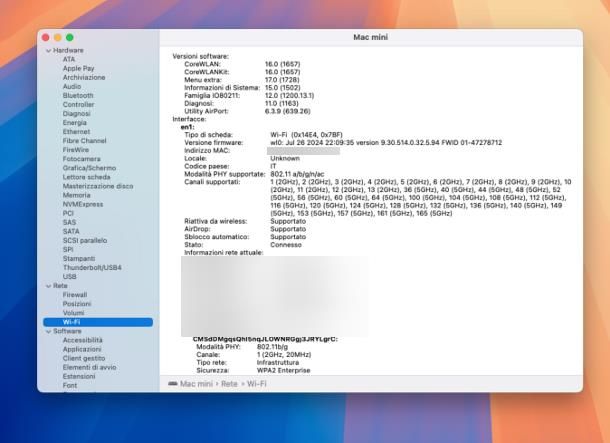Select Thunderbolt/USB4 in the sidebar
This screenshot has height=443, width=610.
92,268
